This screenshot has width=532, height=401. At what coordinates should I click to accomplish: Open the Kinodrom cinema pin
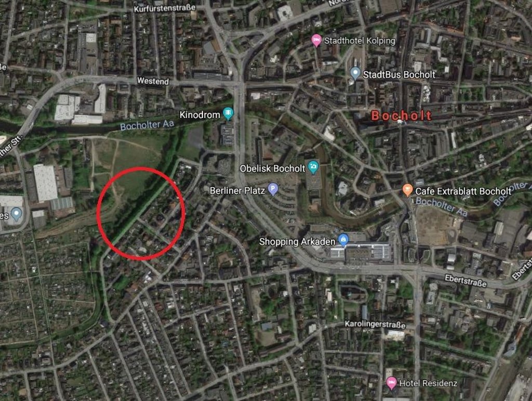point(228,113)
